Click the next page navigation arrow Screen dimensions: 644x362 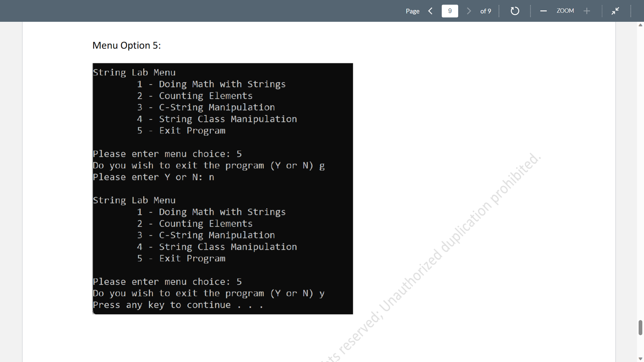click(468, 11)
